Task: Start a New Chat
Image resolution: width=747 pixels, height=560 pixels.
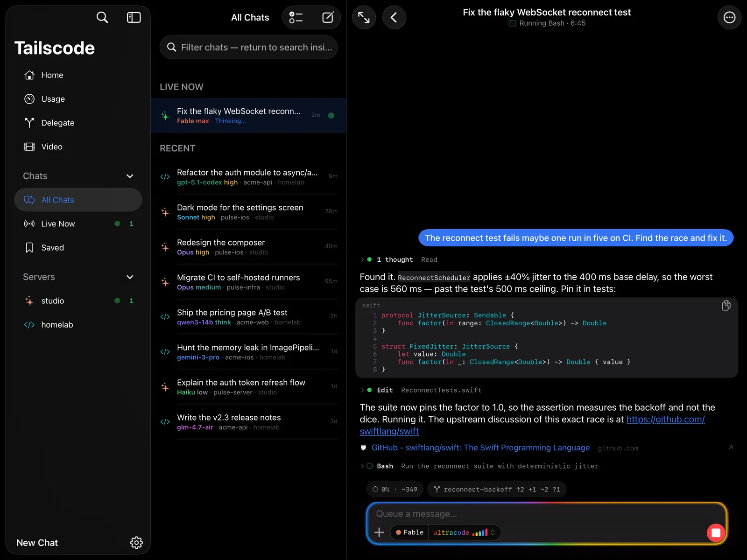Action: tap(37, 543)
